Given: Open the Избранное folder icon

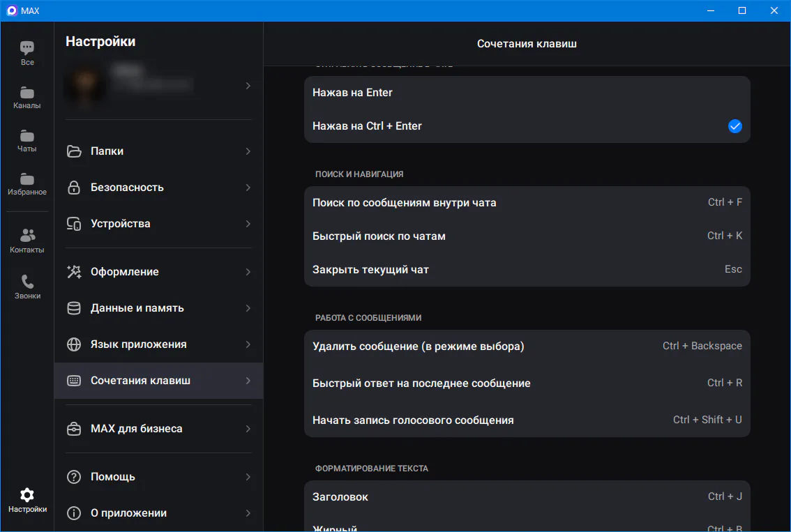Looking at the screenshot, I should click(27, 179).
